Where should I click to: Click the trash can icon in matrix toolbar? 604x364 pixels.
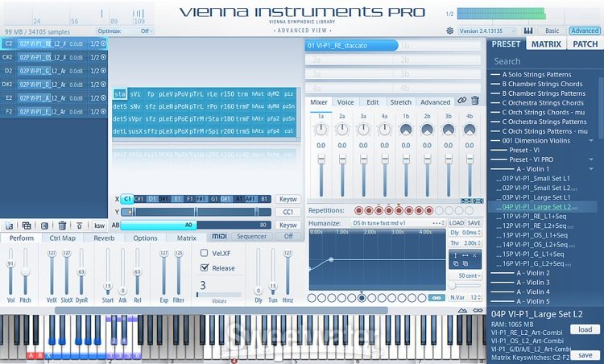pyautogui.click(x=62, y=225)
